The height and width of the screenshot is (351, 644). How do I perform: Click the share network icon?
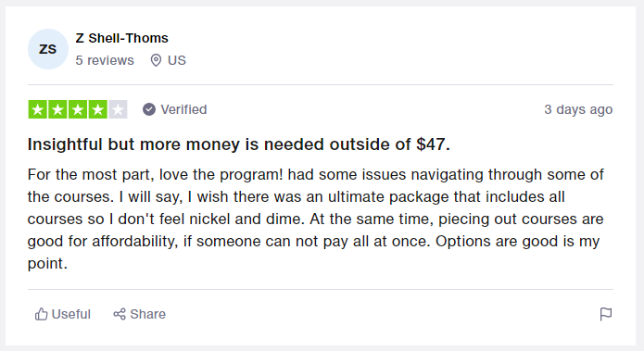point(120,314)
